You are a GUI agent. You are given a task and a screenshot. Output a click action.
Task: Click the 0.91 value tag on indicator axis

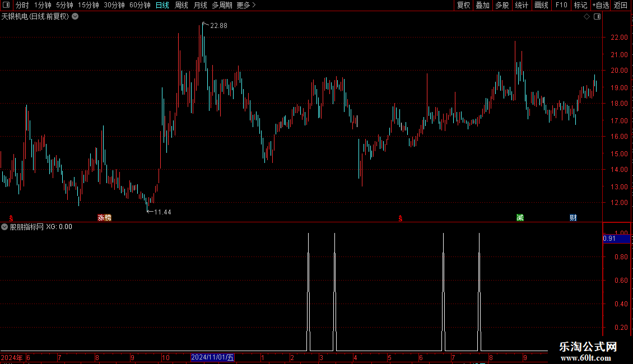616,239
